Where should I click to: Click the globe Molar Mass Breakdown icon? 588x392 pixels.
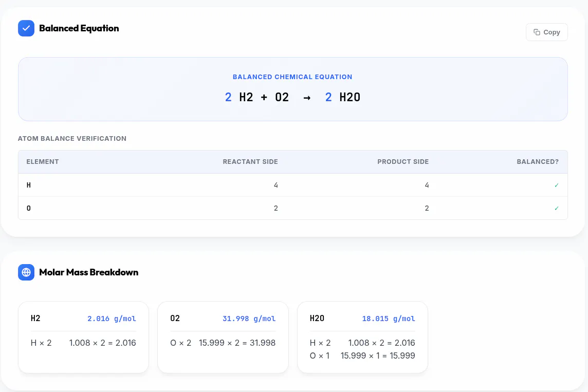(x=26, y=272)
